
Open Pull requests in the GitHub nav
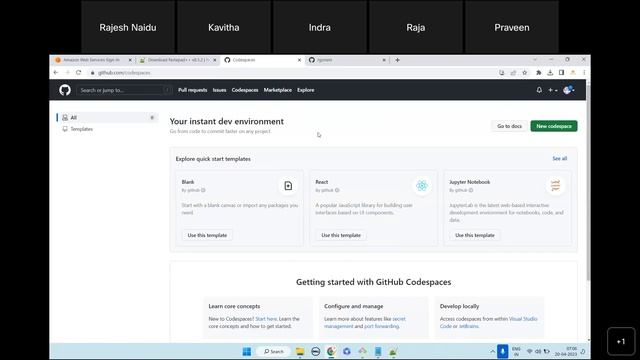click(193, 90)
